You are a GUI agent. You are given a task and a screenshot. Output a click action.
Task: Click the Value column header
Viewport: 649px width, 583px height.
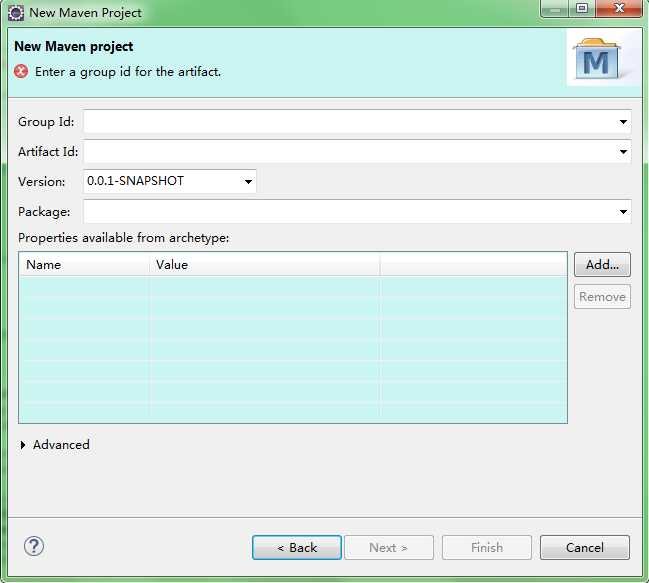pyautogui.click(x=264, y=264)
